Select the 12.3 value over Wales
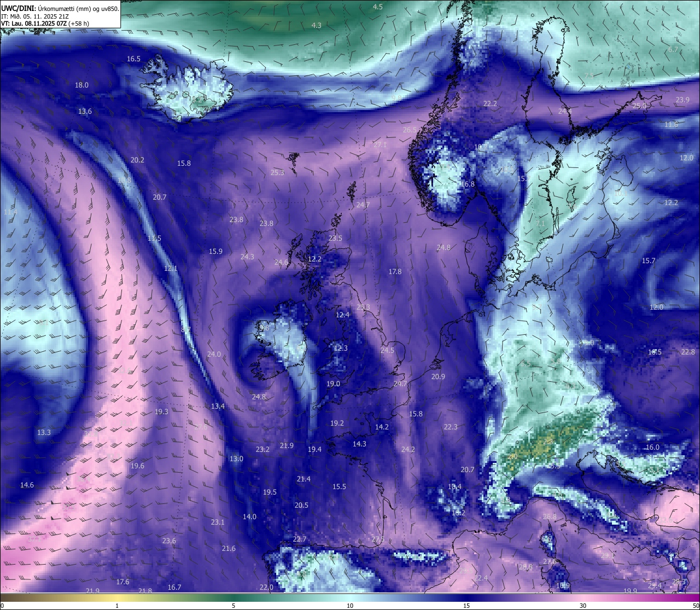700x610 pixels. pos(341,348)
